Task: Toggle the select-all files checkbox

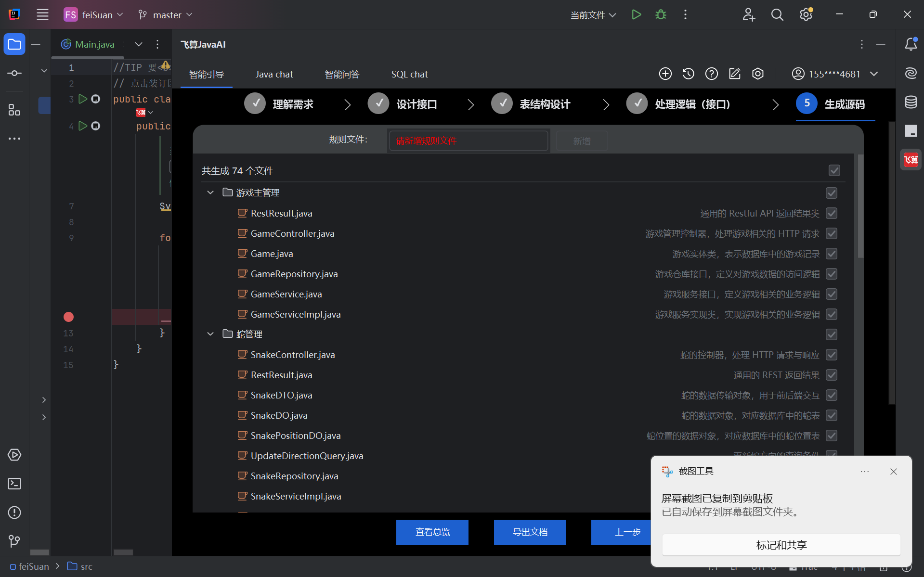Action: point(834,170)
